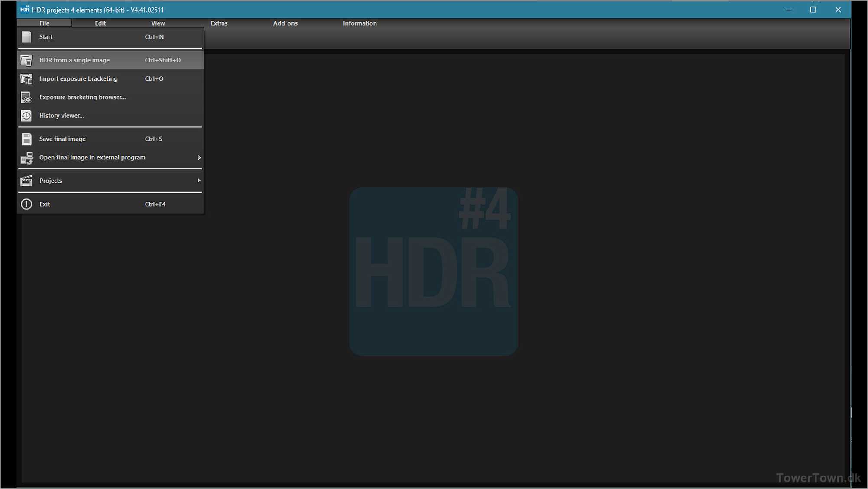Click the HDR app icon in title bar
The image size is (868, 489).
[x=25, y=10]
